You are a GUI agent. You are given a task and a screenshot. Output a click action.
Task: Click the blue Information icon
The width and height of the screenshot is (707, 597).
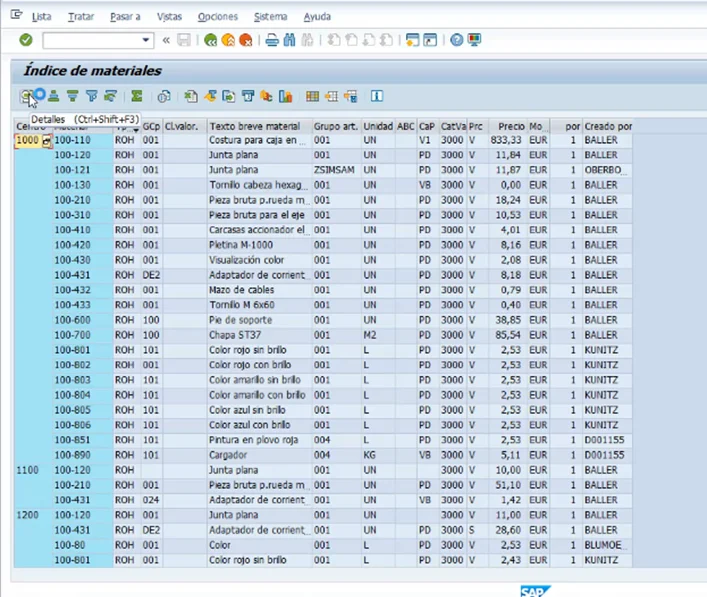[377, 96]
